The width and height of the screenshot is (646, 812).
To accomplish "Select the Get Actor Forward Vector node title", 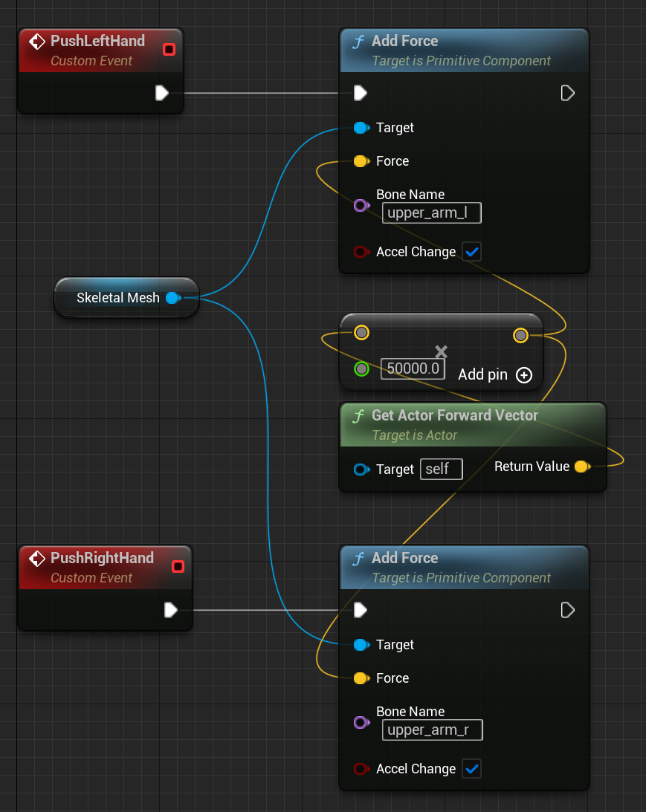I will point(456,416).
